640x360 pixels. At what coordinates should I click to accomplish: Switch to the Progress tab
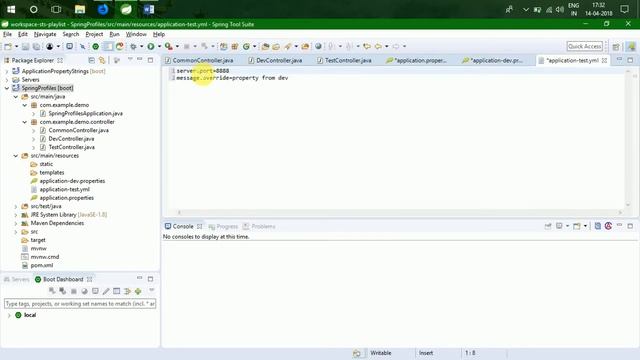(223, 226)
